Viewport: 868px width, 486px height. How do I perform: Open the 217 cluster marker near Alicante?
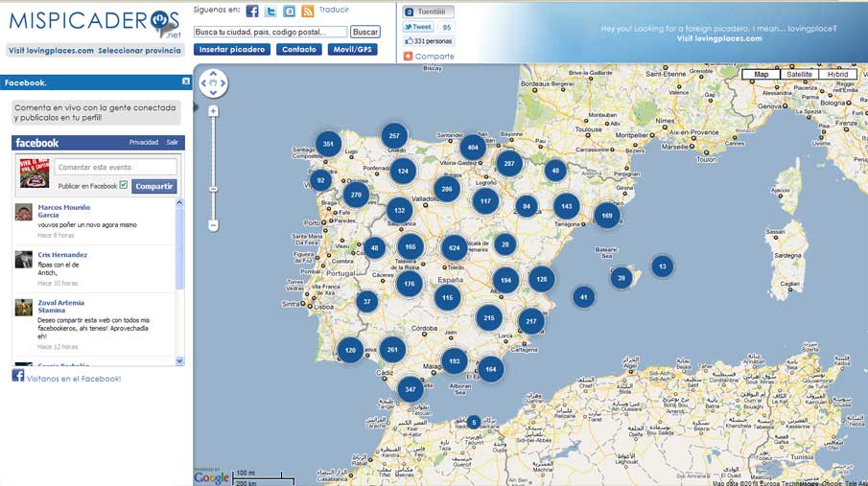[x=531, y=321]
